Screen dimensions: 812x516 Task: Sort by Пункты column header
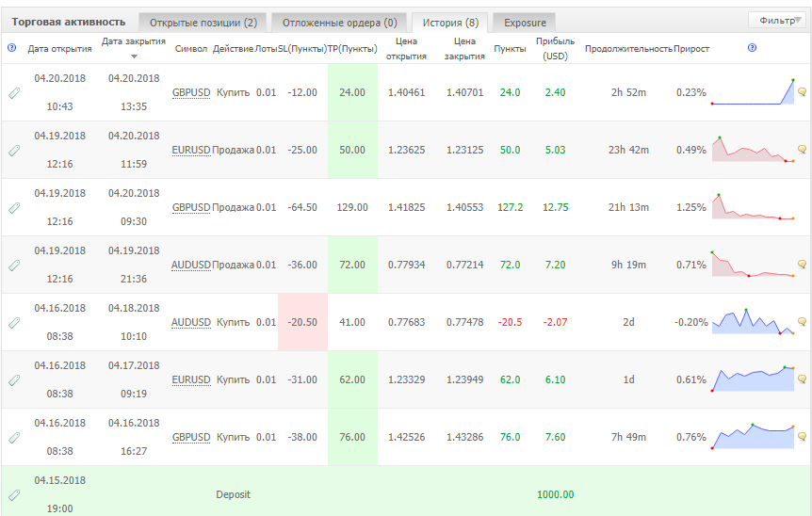point(510,49)
